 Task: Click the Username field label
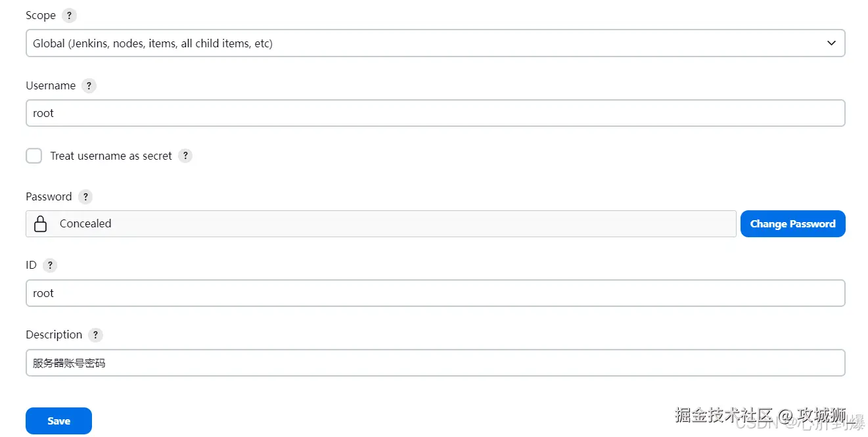coord(51,86)
